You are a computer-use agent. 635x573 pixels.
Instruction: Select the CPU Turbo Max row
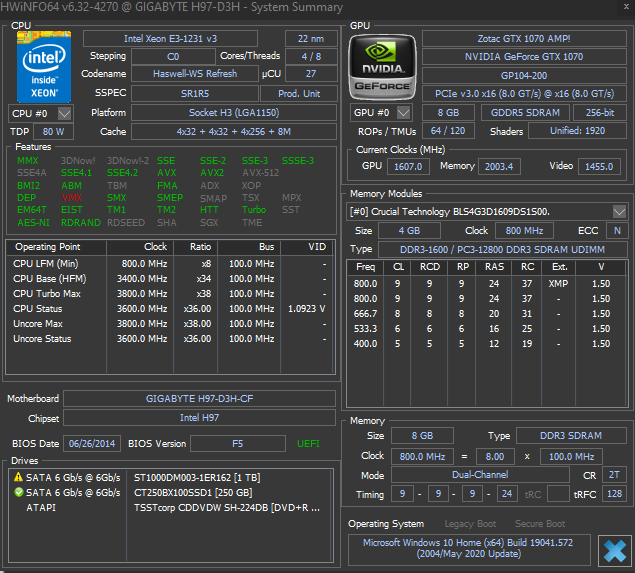click(170, 294)
